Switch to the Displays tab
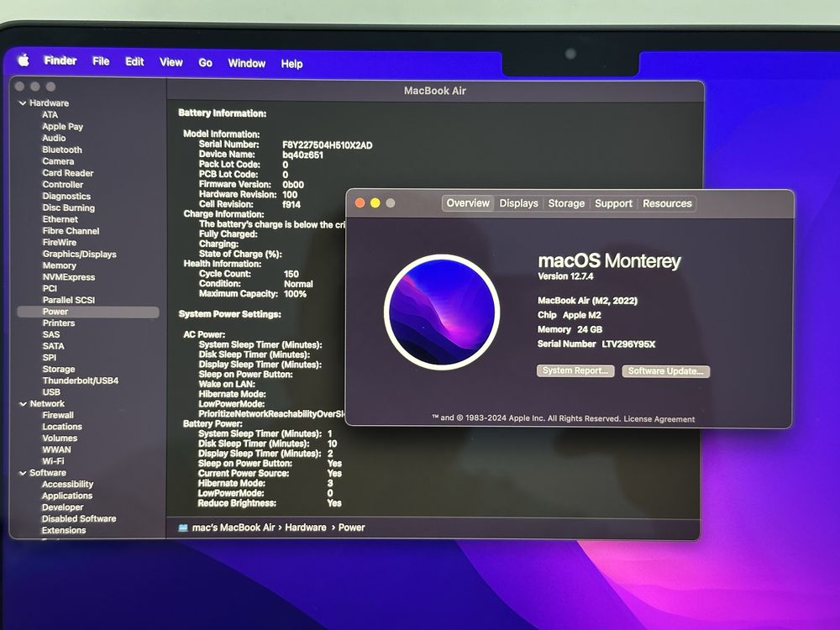The width and height of the screenshot is (840, 630). (518, 203)
